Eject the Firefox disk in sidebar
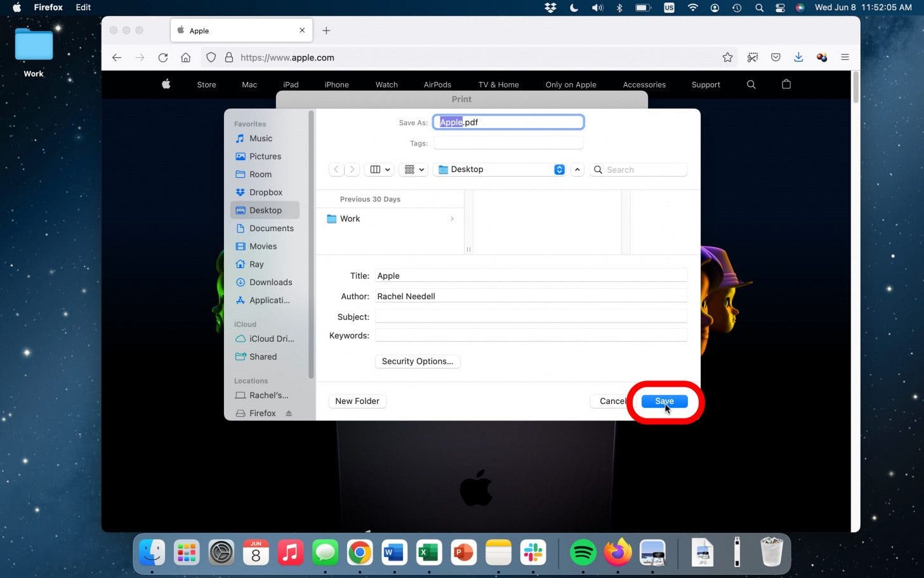924x578 pixels. (x=289, y=413)
